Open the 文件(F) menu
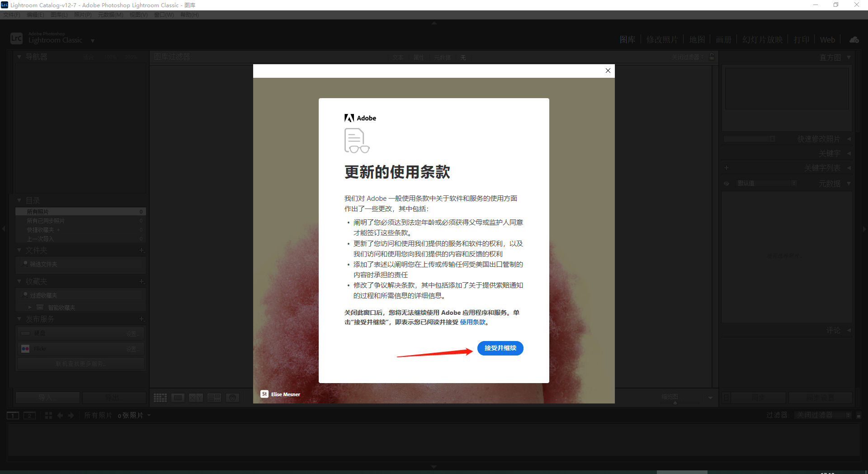The height and width of the screenshot is (474, 868). pos(12,15)
